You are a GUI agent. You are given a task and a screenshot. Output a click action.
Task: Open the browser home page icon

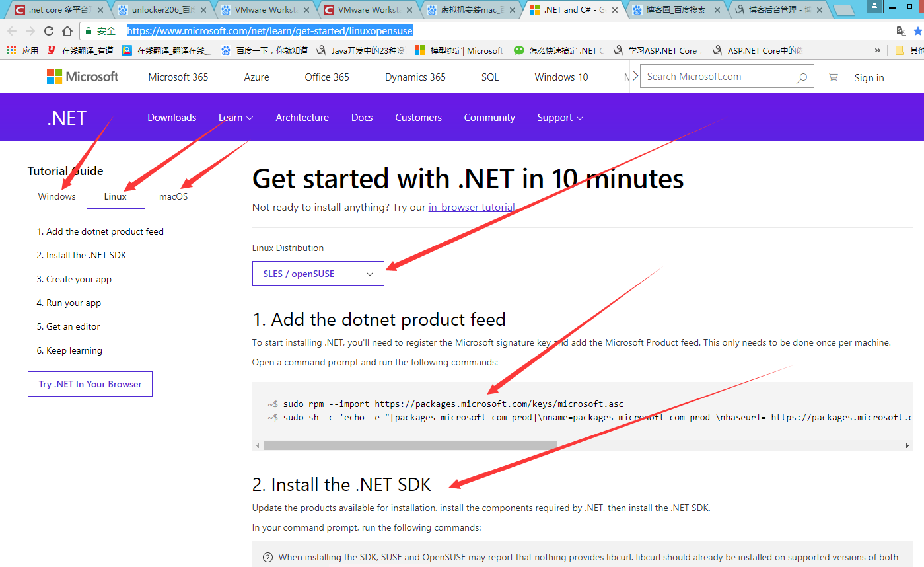[x=67, y=31]
